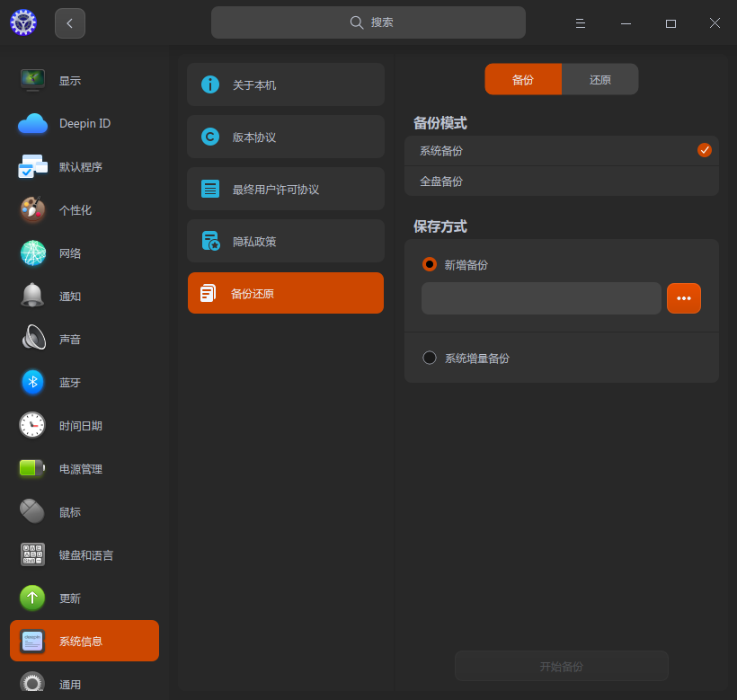737x700 pixels.
Task: Open the backup path picker with ellipsis button
Action: (x=684, y=297)
